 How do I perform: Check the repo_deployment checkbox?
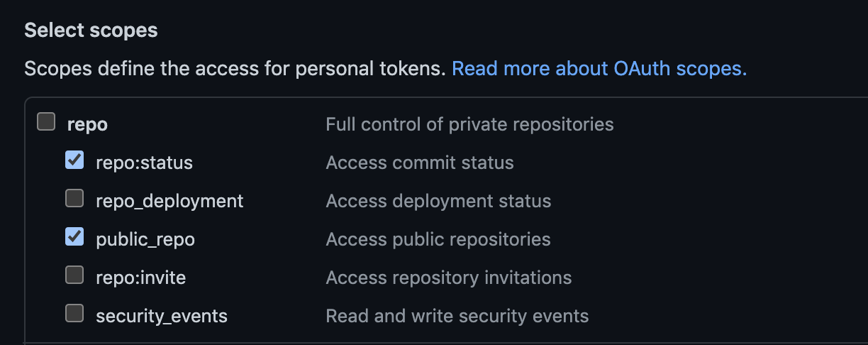click(74, 199)
